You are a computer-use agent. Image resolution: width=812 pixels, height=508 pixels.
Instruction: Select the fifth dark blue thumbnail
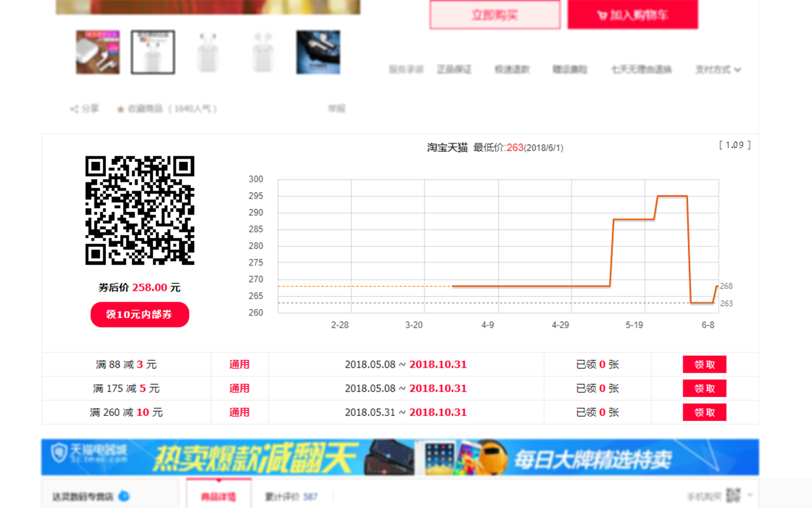pyautogui.click(x=318, y=52)
